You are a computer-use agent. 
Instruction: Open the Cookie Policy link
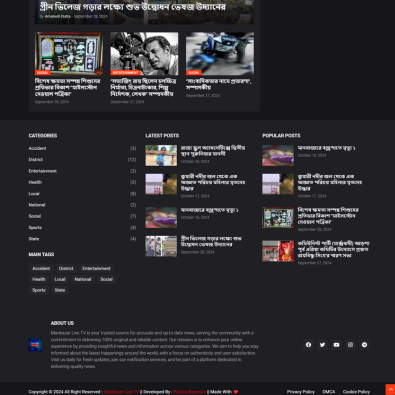pos(356,392)
